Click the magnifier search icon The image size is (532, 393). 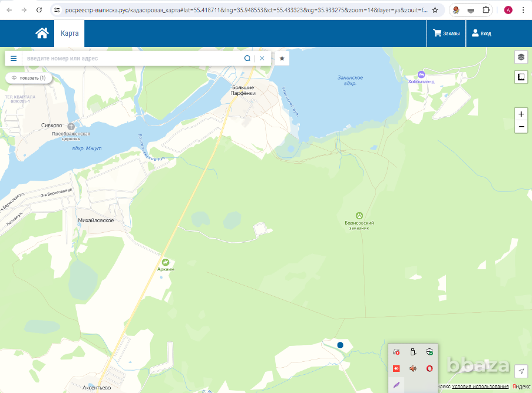247,59
